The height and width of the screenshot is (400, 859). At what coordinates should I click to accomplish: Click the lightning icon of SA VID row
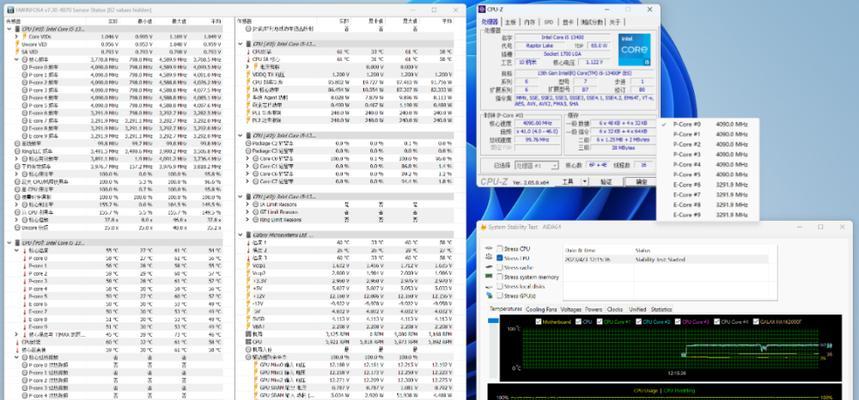click(17, 52)
